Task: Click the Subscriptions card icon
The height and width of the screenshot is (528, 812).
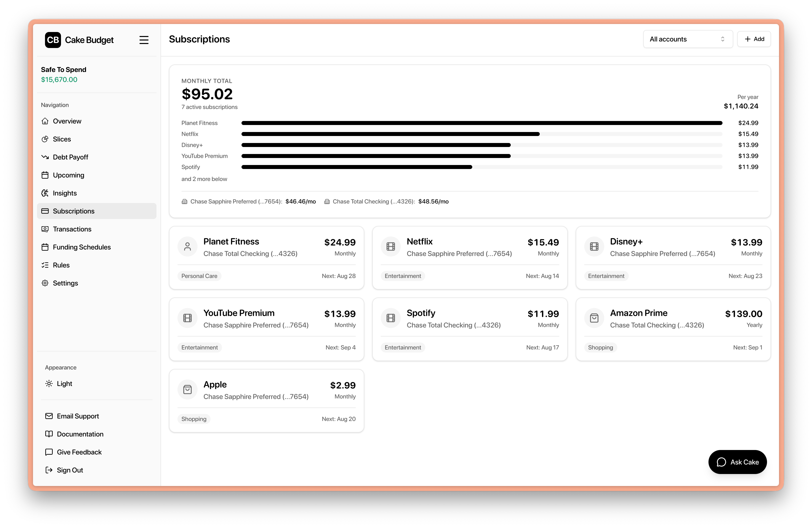Action: pyautogui.click(x=45, y=211)
